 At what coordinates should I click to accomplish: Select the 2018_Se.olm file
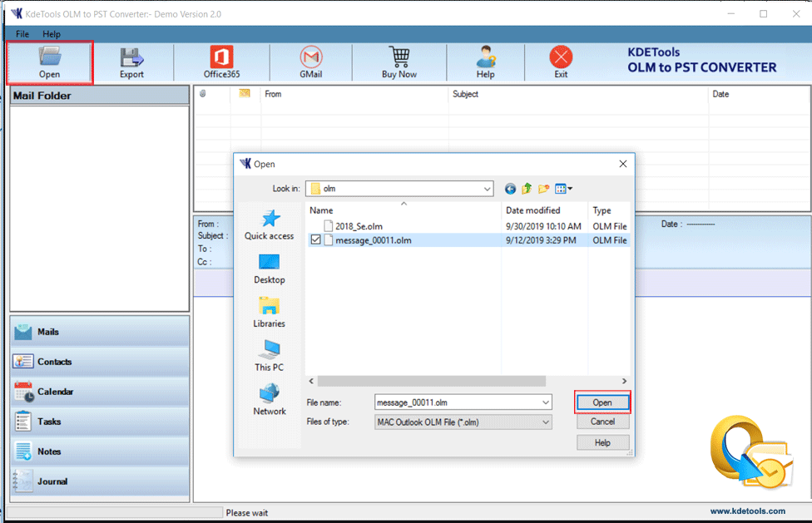(x=359, y=226)
